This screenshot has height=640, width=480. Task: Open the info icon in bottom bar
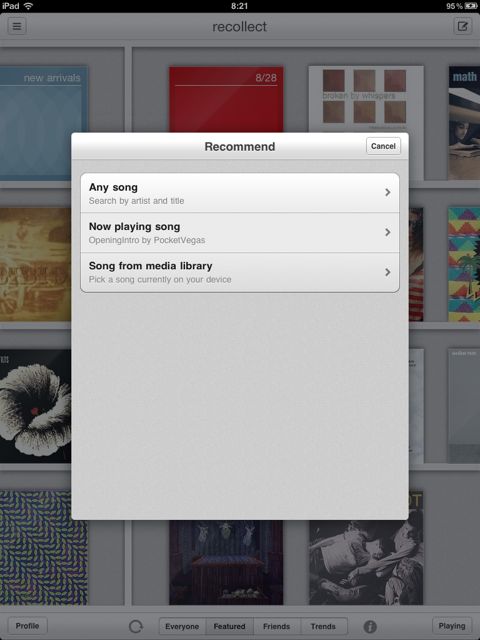point(370,626)
